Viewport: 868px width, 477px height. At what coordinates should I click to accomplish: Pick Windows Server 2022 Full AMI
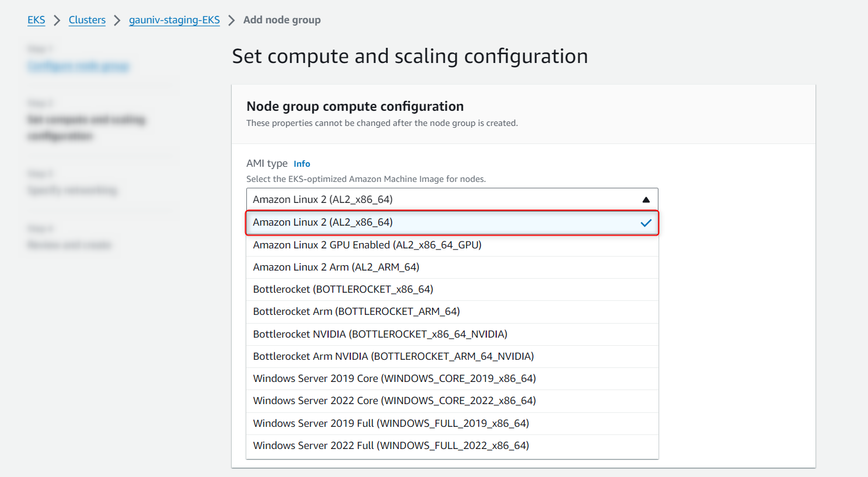391,446
